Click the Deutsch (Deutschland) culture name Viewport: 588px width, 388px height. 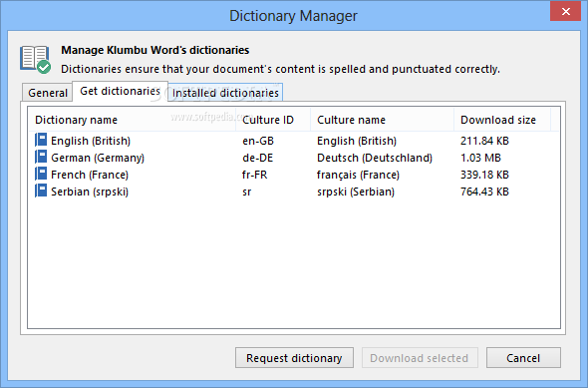tap(375, 158)
